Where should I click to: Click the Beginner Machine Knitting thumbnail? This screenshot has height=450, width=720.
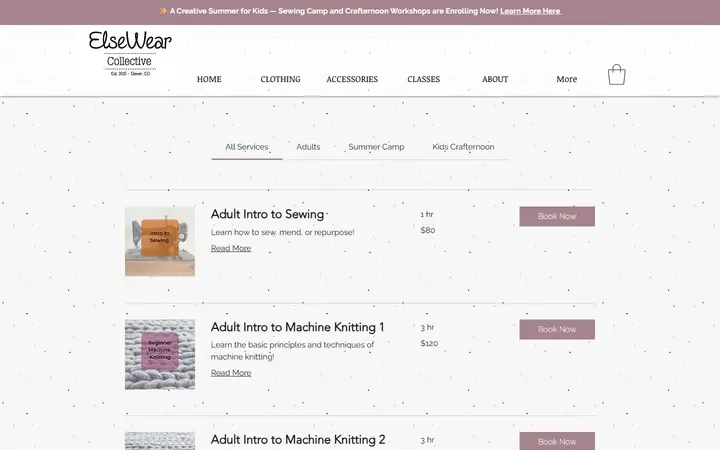(x=160, y=354)
